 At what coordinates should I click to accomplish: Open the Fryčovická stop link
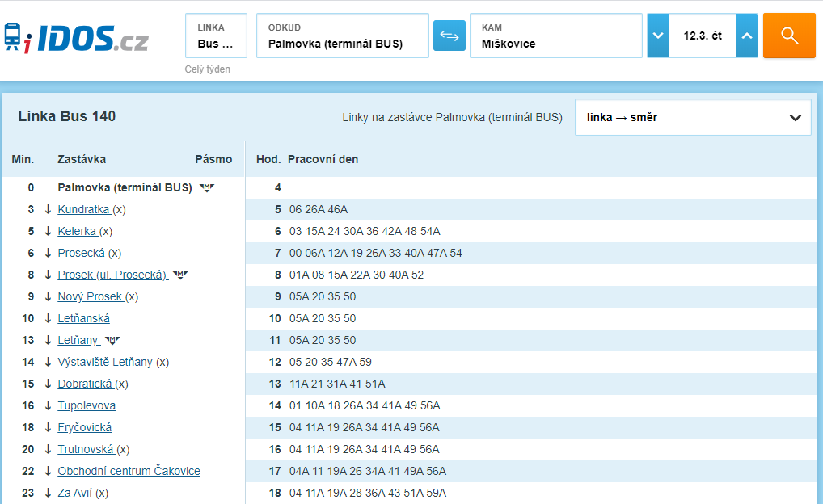(x=85, y=427)
